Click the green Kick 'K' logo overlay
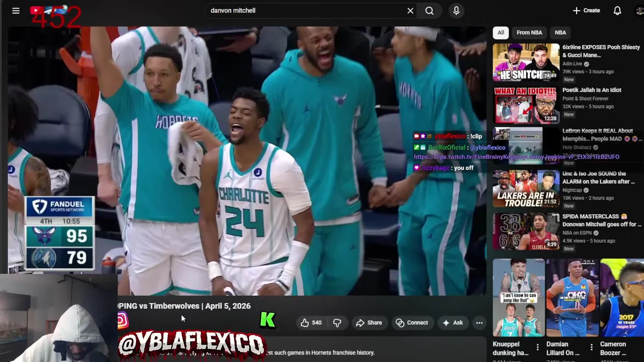 pos(268,320)
